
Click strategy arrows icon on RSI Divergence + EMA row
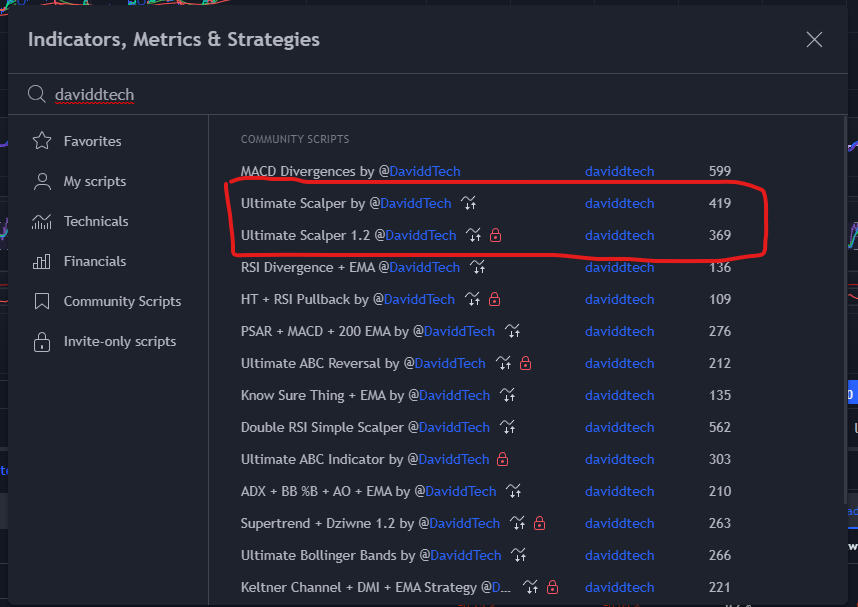[477, 267]
